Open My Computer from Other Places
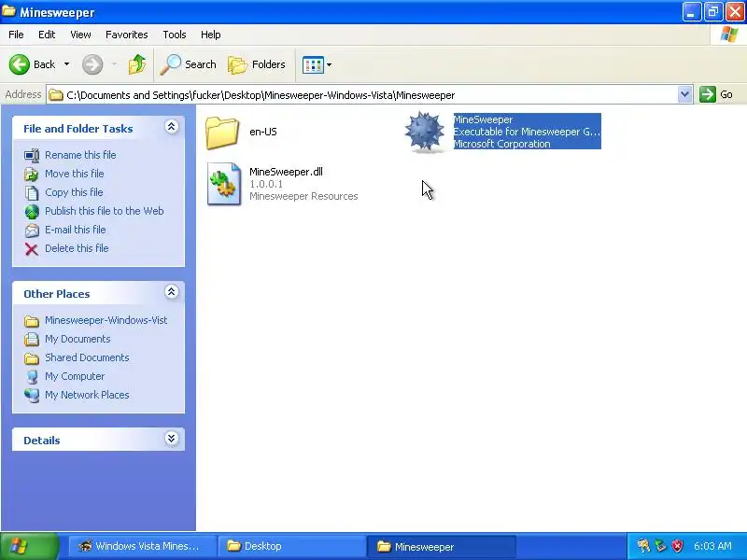This screenshot has height=560, width=747. [75, 376]
